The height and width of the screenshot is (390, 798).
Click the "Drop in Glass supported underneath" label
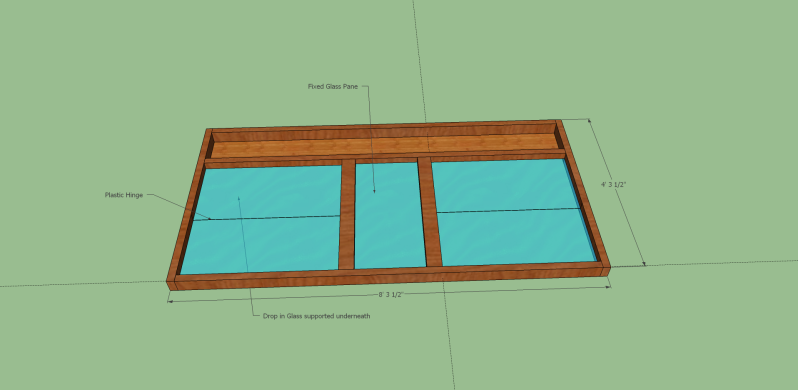(x=317, y=316)
